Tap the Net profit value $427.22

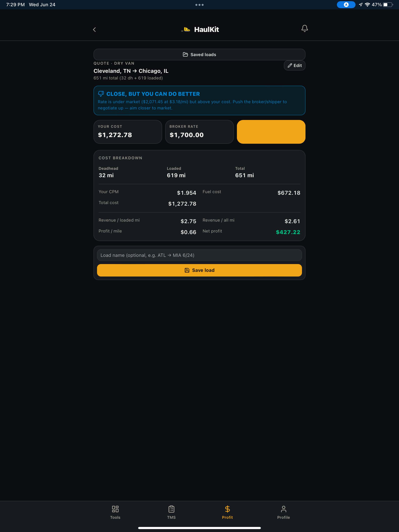click(x=288, y=232)
